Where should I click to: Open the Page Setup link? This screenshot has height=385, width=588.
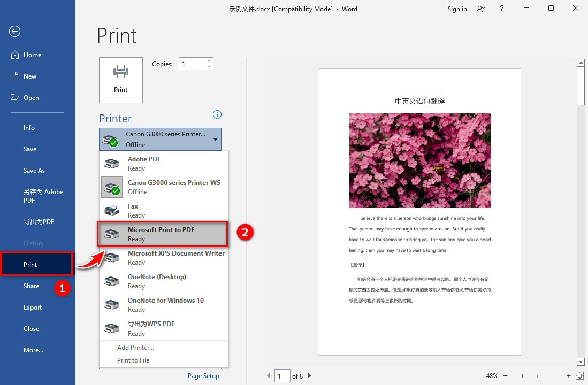(203, 376)
